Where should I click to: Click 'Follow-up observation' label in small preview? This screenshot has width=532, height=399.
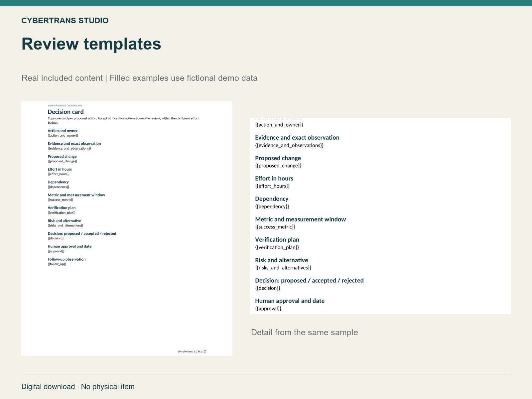[x=66, y=259]
